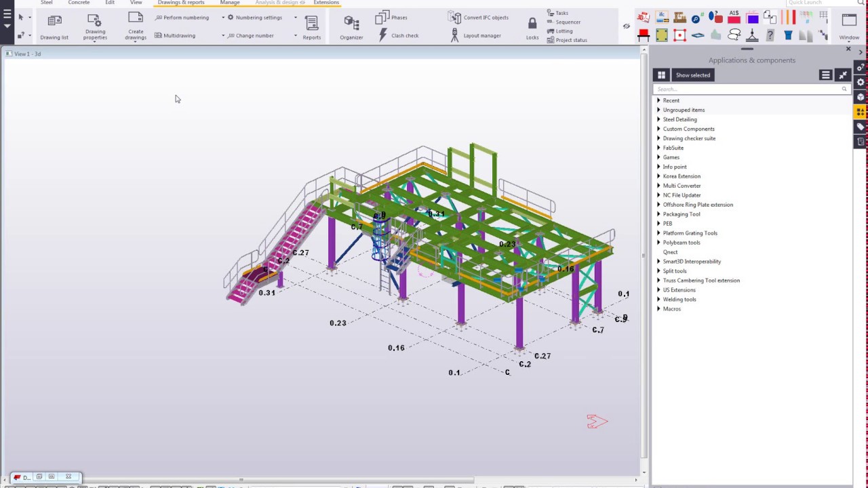Open the Extensions ribbon tab
The height and width of the screenshot is (488, 868).
tap(325, 3)
